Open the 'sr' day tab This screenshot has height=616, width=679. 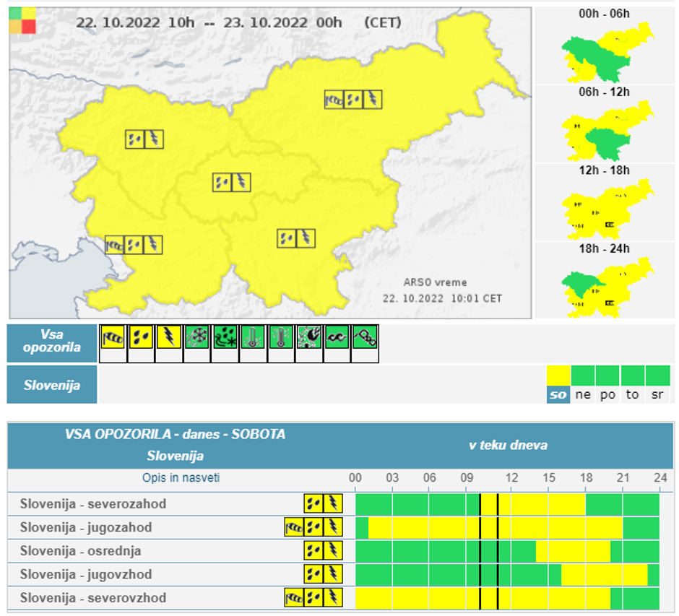(657, 394)
